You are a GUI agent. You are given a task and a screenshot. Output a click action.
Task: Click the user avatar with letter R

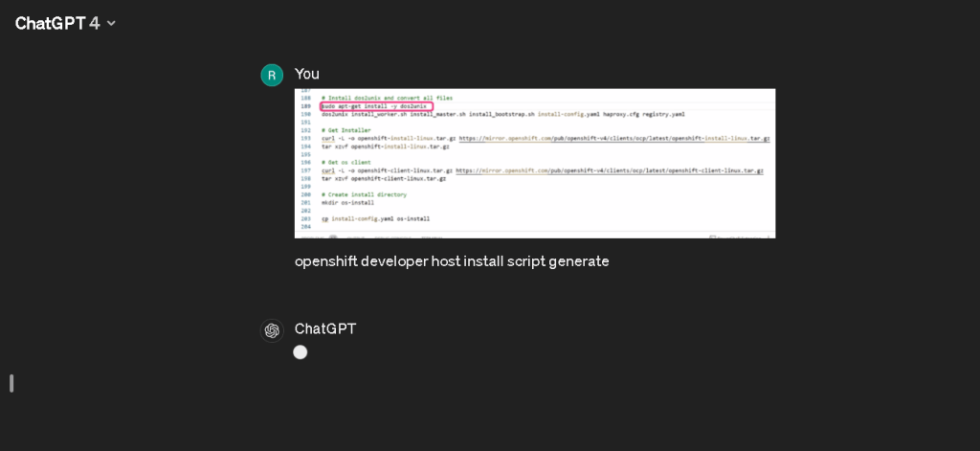pos(272,75)
